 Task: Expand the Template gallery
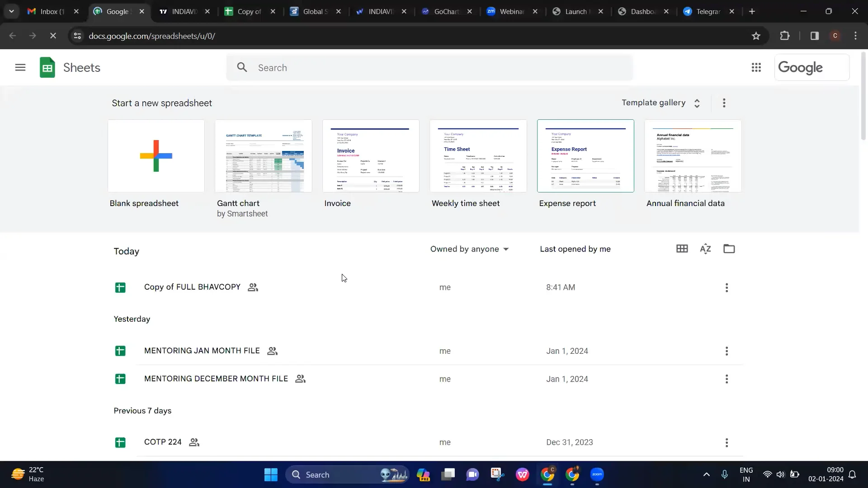[661, 103]
